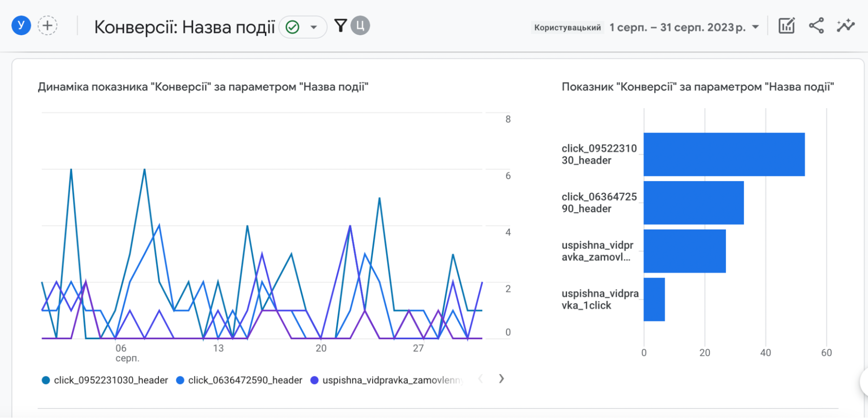
Task: Click the gray "Ц" filter badge
Action: pos(360,26)
